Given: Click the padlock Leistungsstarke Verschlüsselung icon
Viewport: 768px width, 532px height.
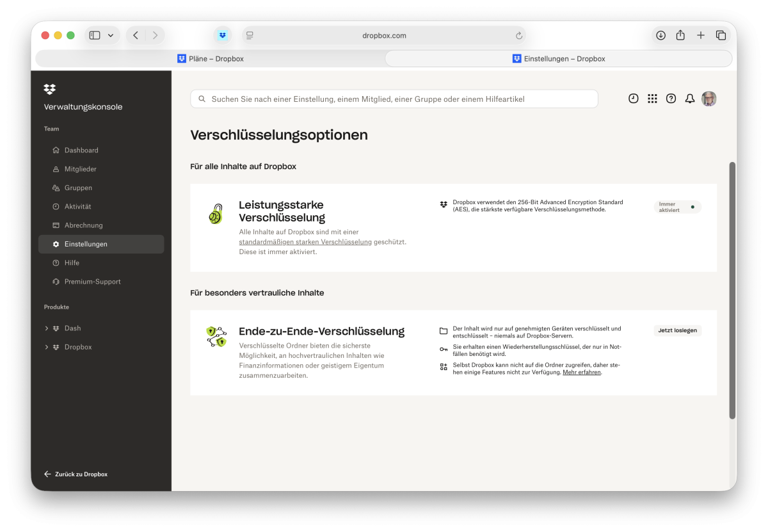Looking at the screenshot, I should (x=216, y=214).
